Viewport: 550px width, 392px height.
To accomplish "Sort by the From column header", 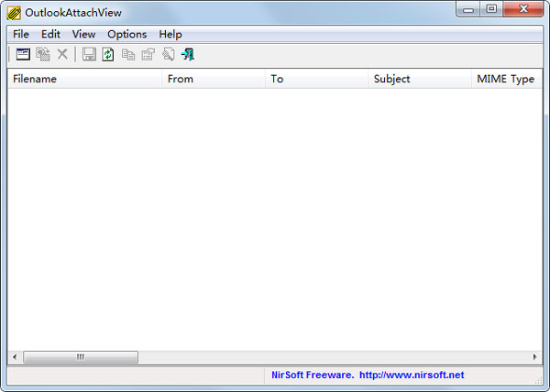I will pos(214,79).
